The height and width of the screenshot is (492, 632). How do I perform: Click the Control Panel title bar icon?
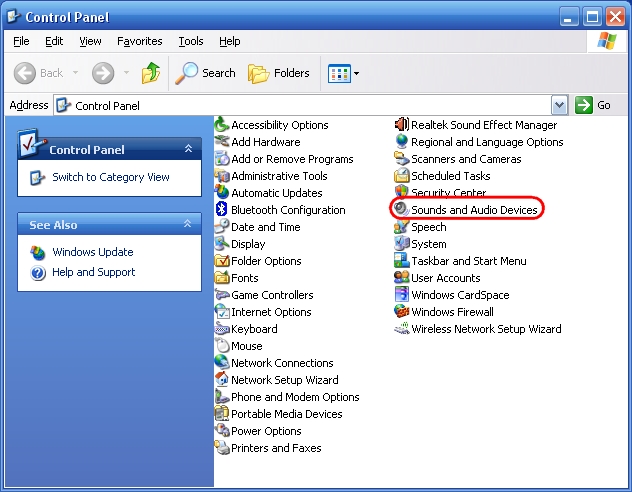14,17
